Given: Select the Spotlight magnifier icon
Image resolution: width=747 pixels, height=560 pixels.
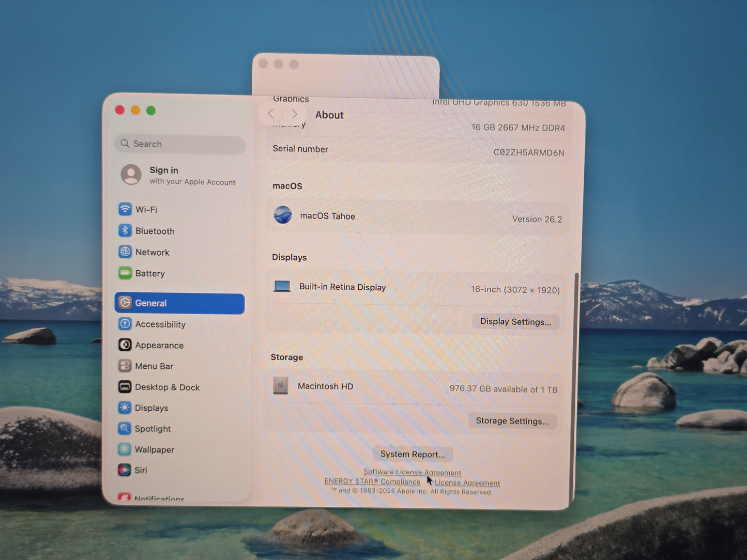Looking at the screenshot, I should tap(125, 428).
